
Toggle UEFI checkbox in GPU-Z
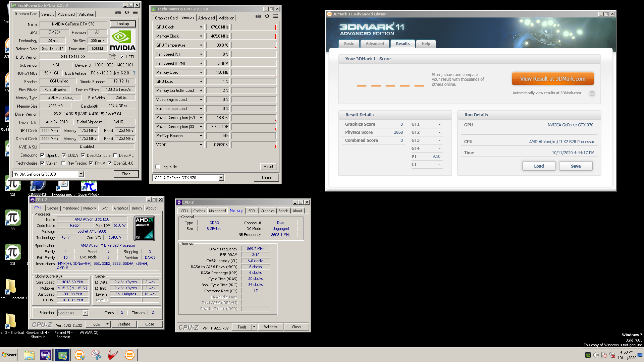coord(122,57)
